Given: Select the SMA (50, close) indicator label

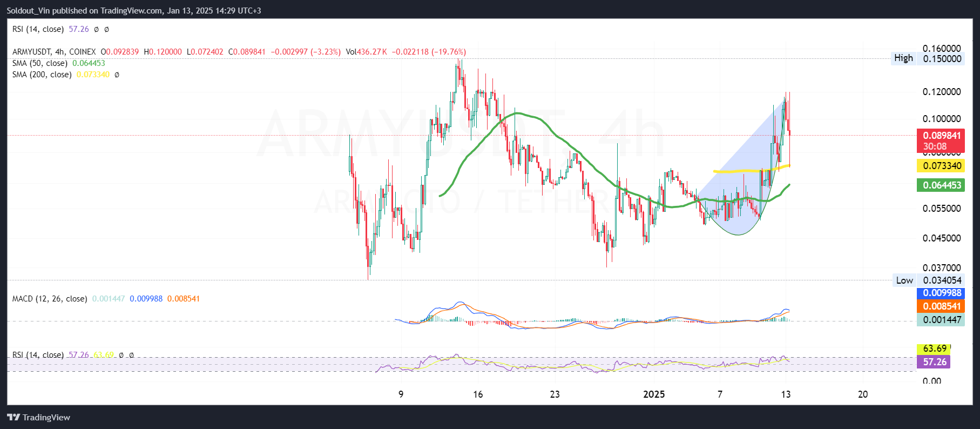Looking at the screenshot, I should 40,63.
